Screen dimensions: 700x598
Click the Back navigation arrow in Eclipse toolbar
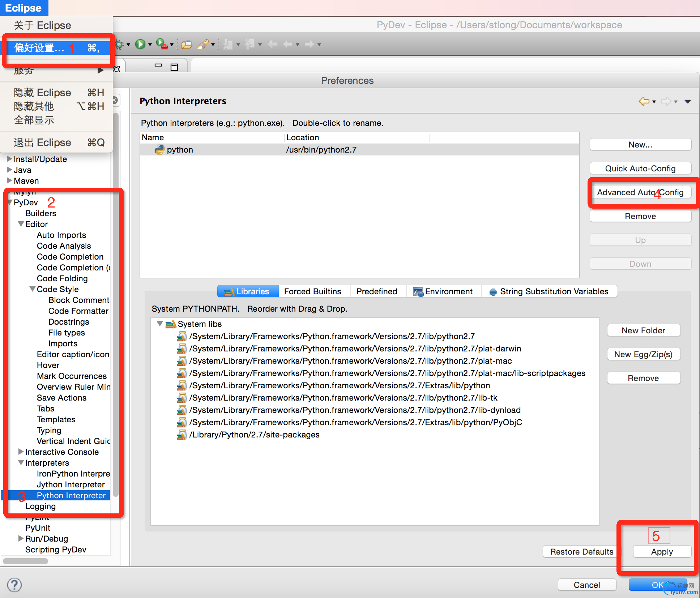coord(288,44)
